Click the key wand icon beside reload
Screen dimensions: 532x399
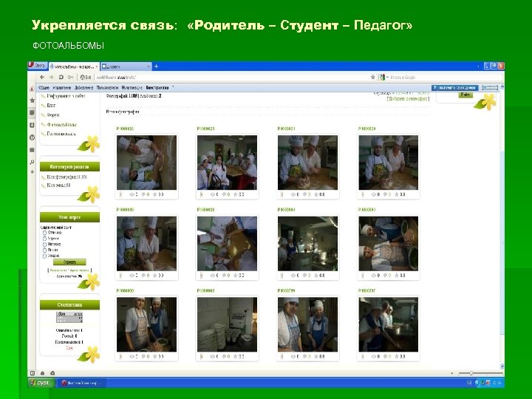(x=71, y=77)
